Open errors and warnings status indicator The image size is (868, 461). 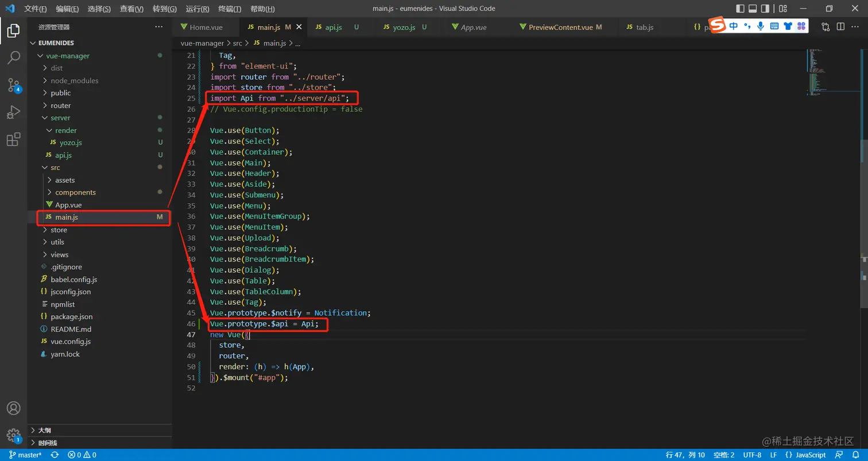82,455
